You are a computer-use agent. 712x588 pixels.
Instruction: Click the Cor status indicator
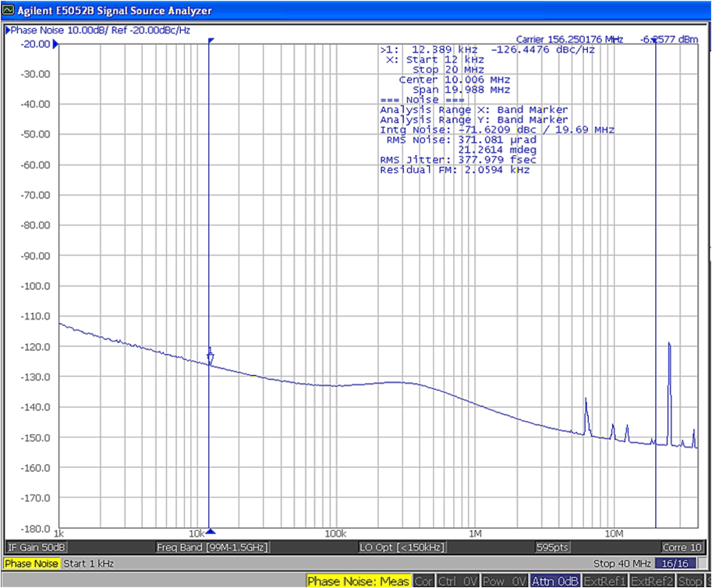pyautogui.click(x=423, y=580)
